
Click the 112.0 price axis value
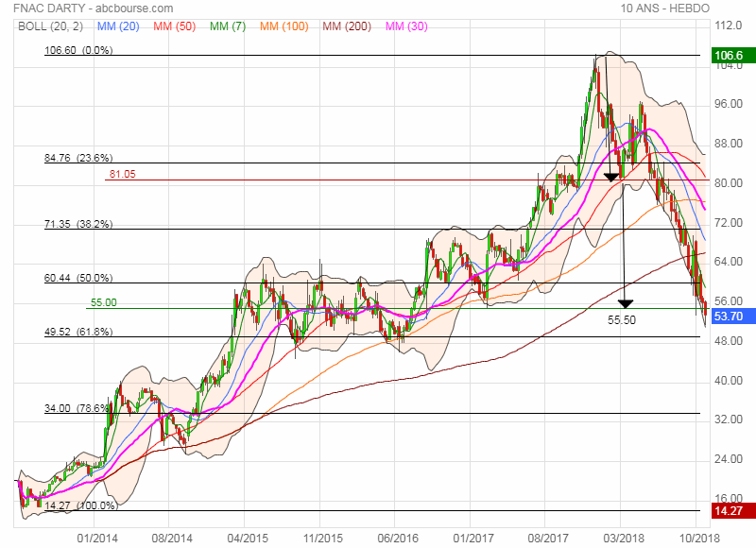[728, 26]
